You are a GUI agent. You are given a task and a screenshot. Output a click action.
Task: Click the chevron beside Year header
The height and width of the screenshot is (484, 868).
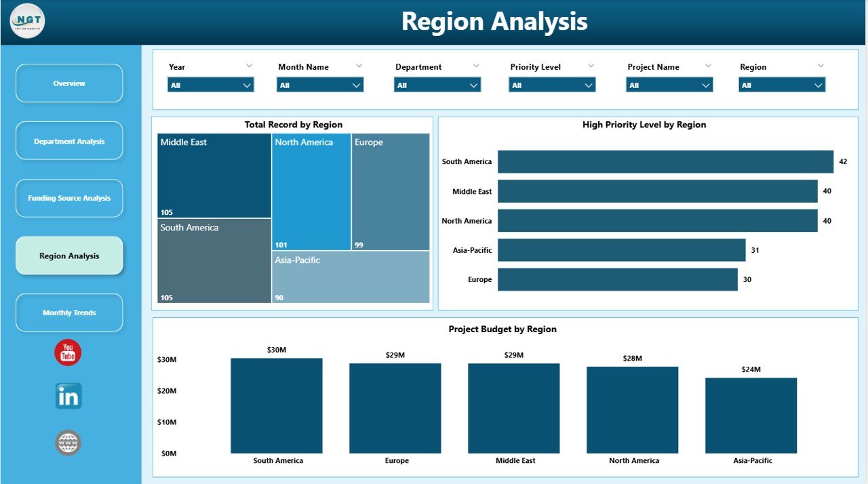pyautogui.click(x=249, y=66)
